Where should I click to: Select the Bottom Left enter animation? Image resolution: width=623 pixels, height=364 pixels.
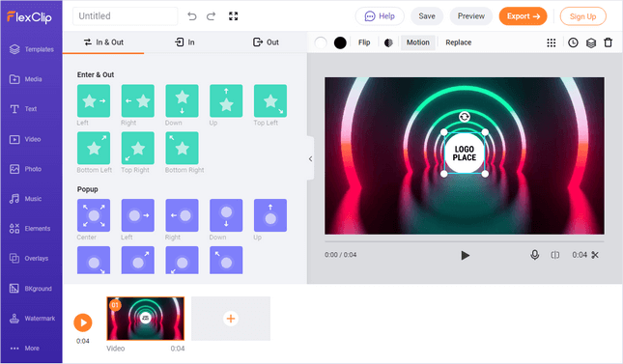(94, 148)
